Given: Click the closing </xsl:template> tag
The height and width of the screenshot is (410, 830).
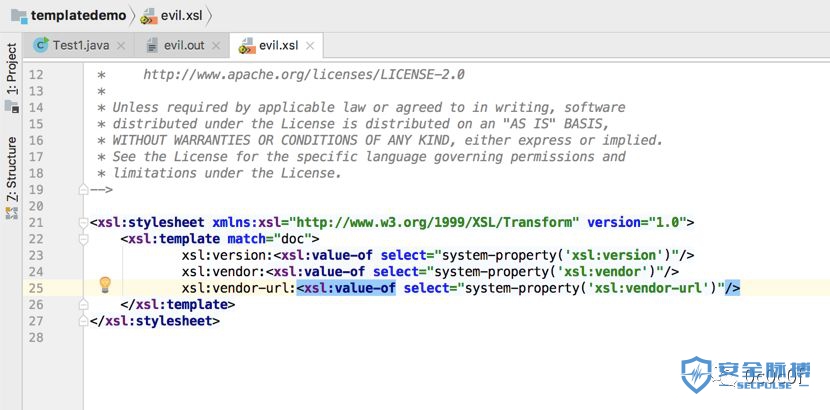Looking at the screenshot, I should [178, 305].
